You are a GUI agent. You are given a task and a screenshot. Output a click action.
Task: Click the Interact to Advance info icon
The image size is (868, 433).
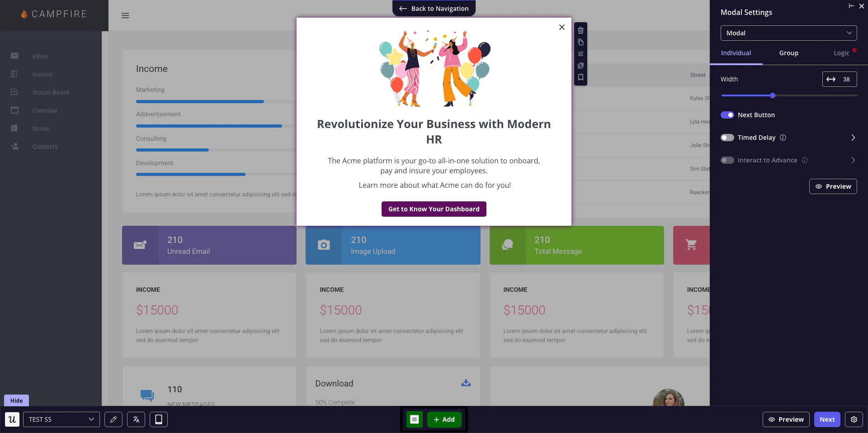pos(805,160)
